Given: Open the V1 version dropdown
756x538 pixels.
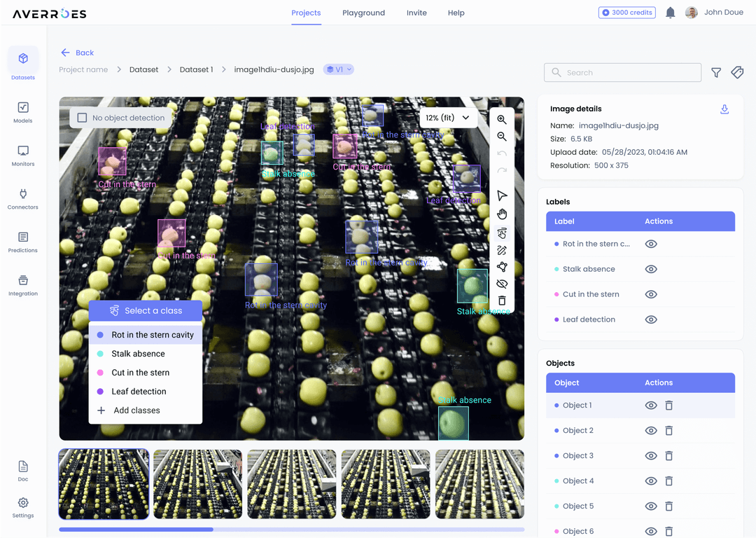Looking at the screenshot, I should (338, 69).
